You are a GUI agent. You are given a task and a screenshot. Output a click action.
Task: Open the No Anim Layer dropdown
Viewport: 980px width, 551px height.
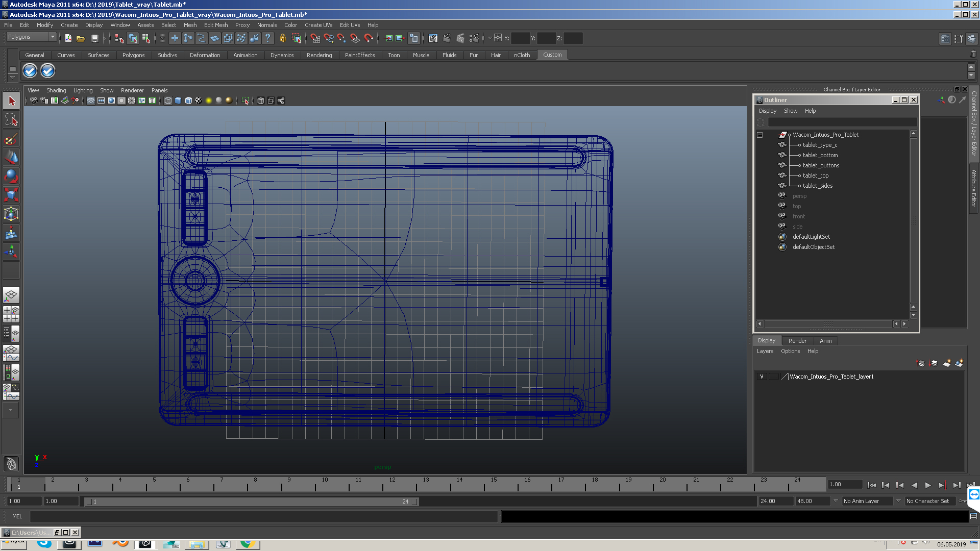click(x=836, y=501)
